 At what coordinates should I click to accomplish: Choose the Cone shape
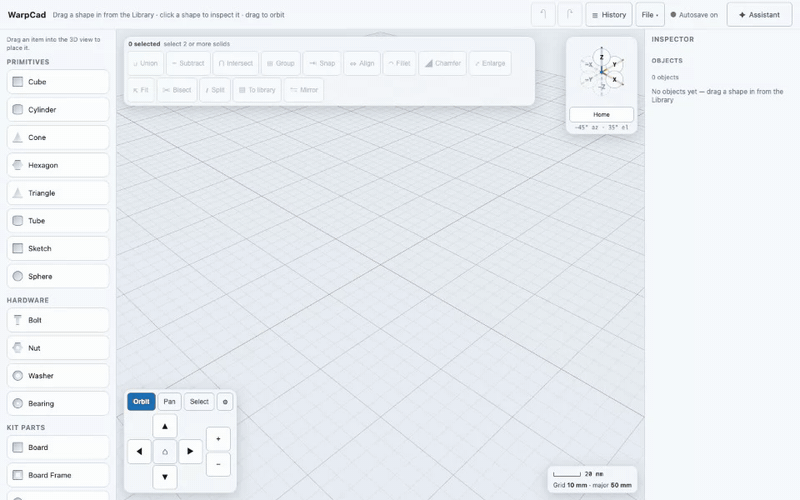point(58,137)
